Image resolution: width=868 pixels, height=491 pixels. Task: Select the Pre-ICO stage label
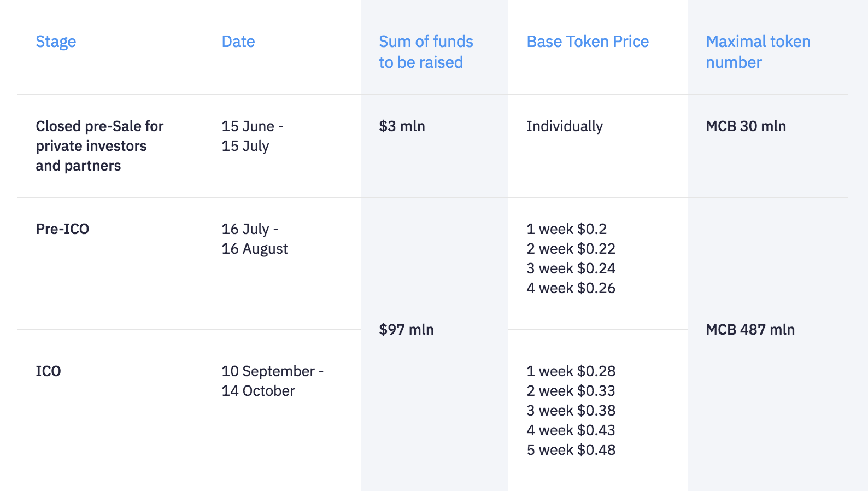coord(62,229)
